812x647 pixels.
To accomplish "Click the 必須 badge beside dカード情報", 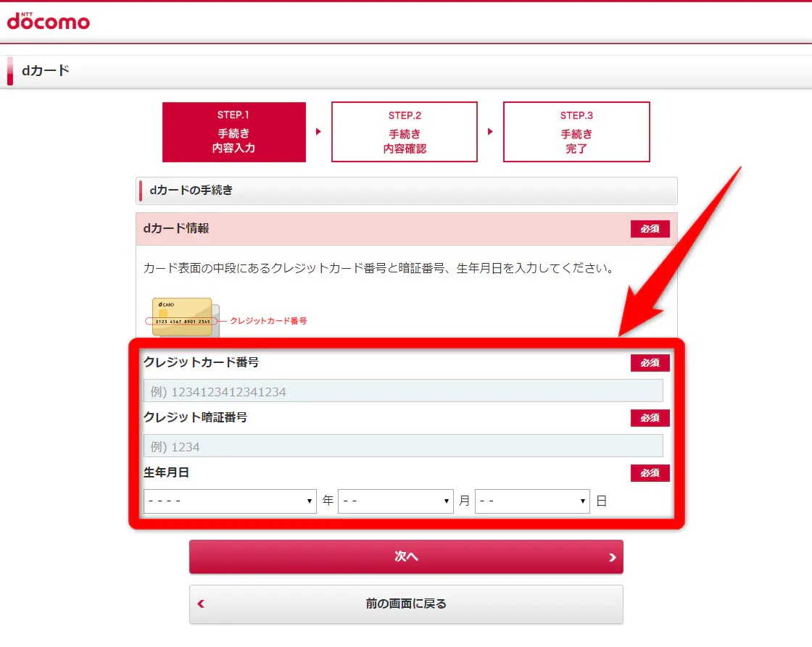I will click(x=650, y=229).
